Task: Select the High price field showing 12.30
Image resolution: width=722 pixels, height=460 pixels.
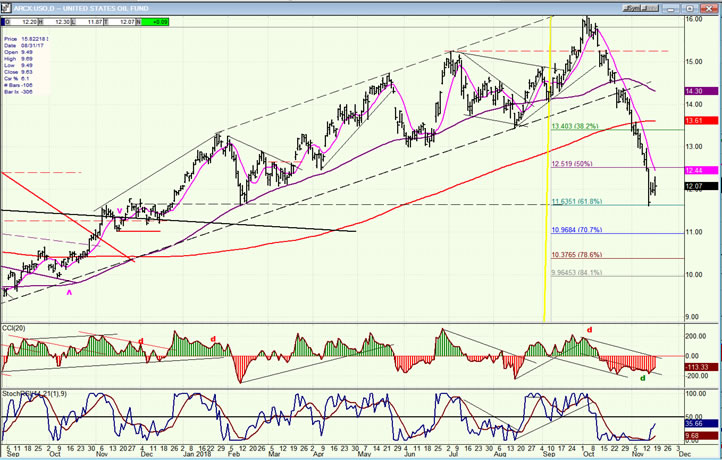Action: click(x=57, y=22)
